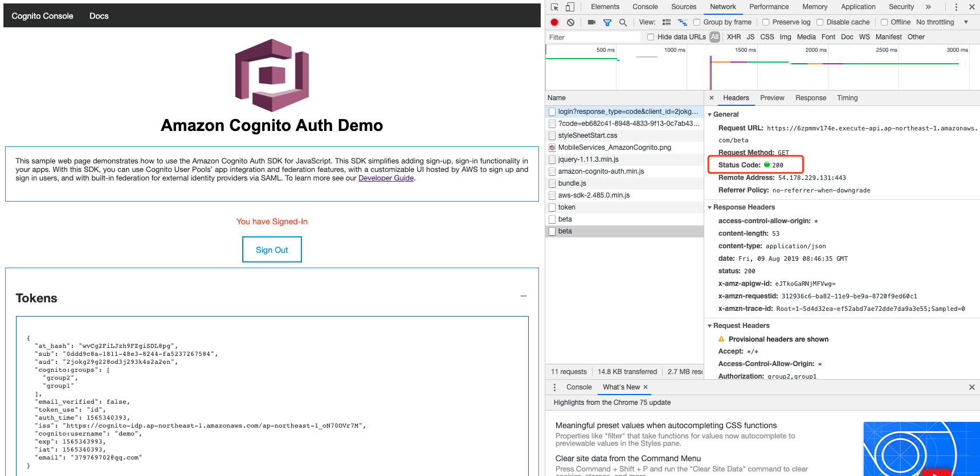This screenshot has width=980, height=476.
Task: Close the request details pane
Action: (x=712, y=98)
